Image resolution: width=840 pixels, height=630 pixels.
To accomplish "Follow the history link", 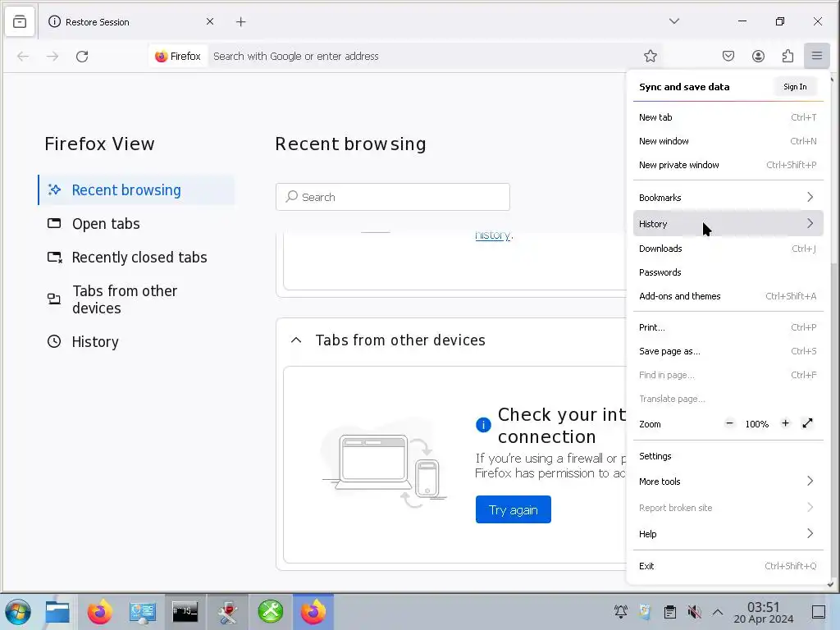I will pyautogui.click(x=493, y=235).
